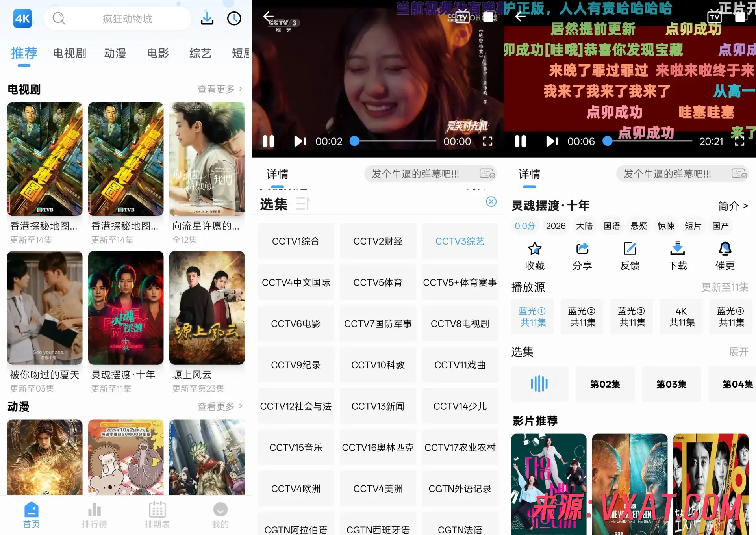Open danmaku settings in 灵魂摆渡 panel
Screen dimensions: 756x535
coord(739,174)
